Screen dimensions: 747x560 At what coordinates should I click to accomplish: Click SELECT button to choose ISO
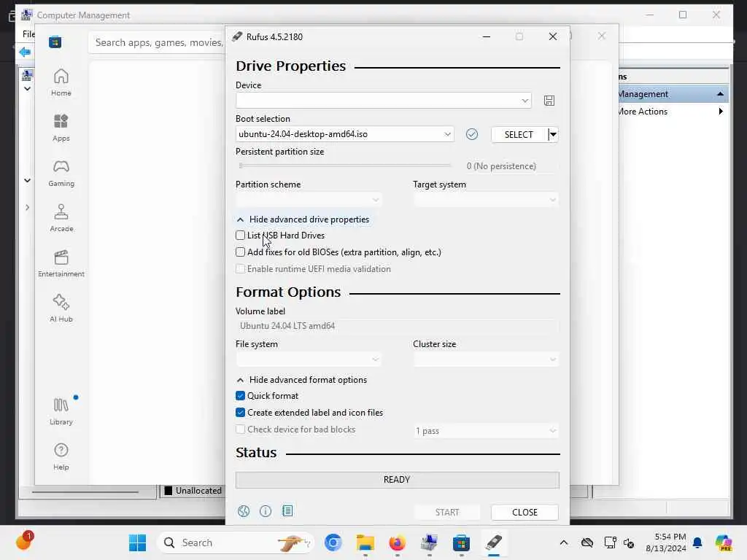pyautogui.click(x=519, y=135)
